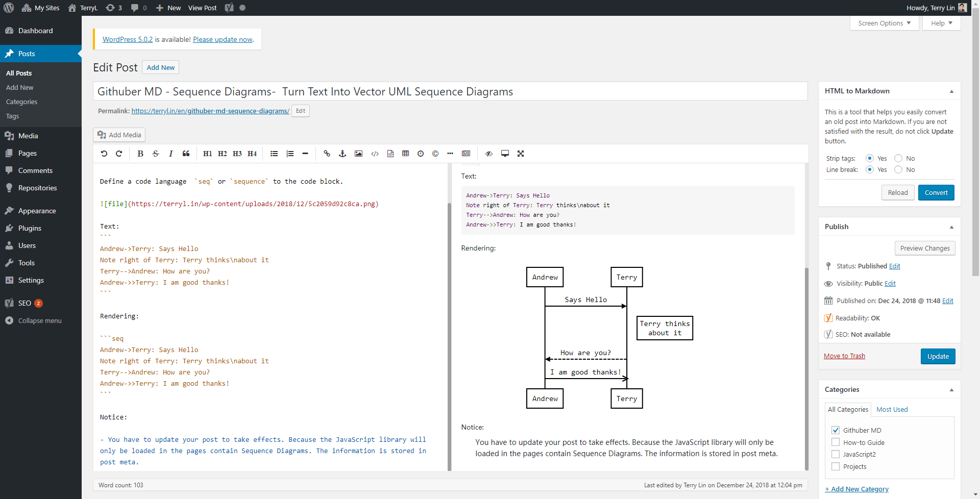Viewport: 980px width, 499px height.
Task: Select No for Strip tags
Action: (898, 158)
